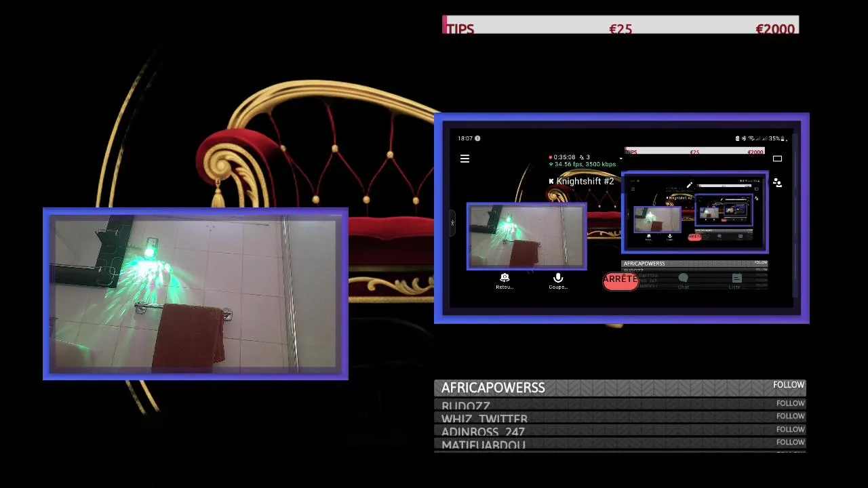Expand the dropdown caret beside the stream stats

(620, 159)
